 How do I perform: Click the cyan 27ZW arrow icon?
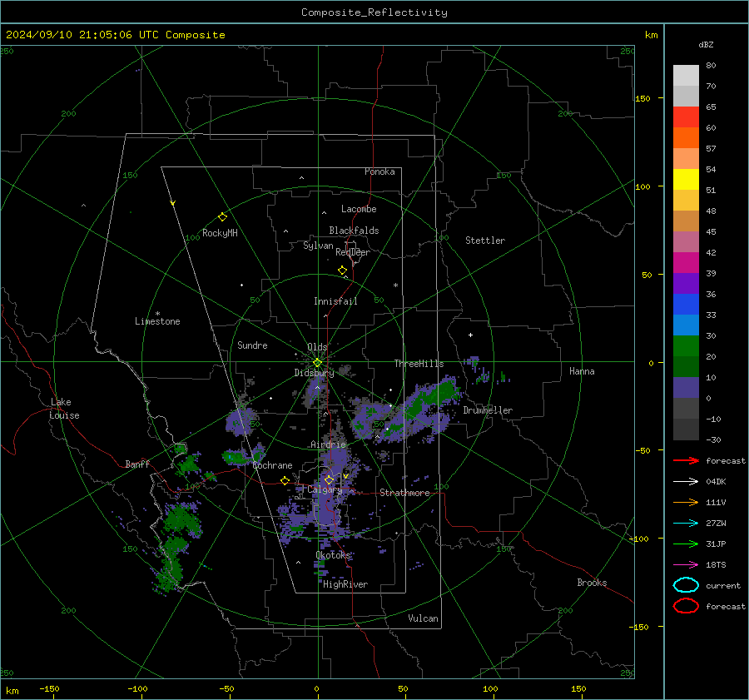pos(686,524)
